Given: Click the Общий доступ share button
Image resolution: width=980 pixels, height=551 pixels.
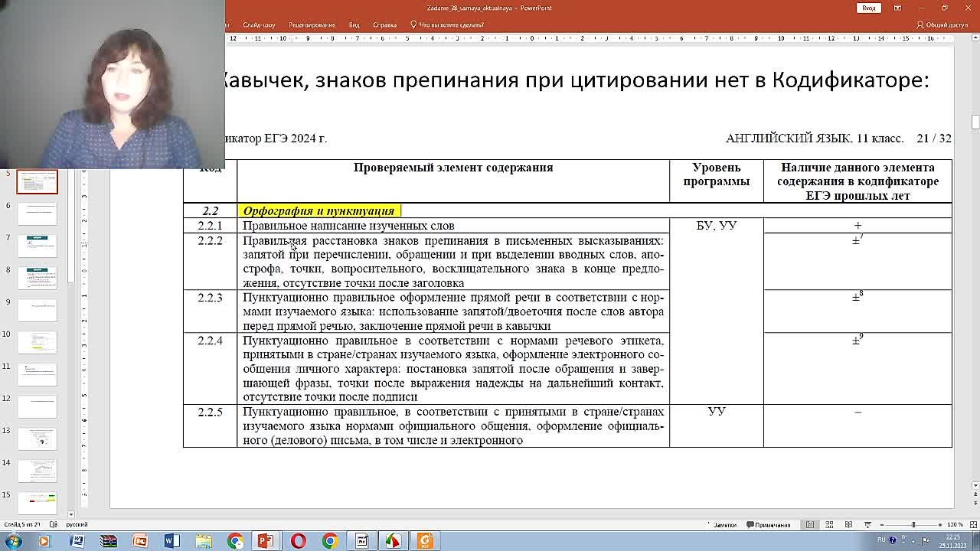Looking at the screenshot, I should tap(942, 24).
